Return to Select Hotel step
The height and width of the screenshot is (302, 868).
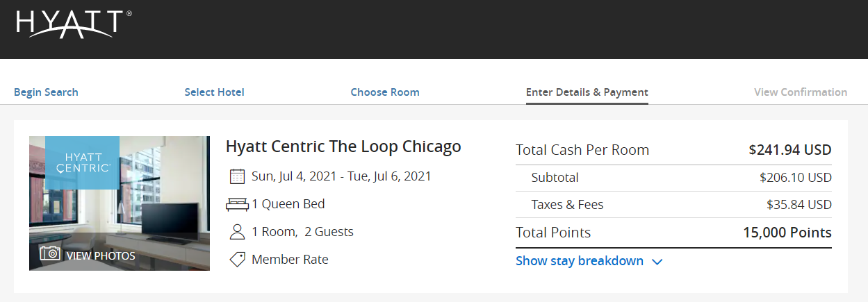point(214,92)
